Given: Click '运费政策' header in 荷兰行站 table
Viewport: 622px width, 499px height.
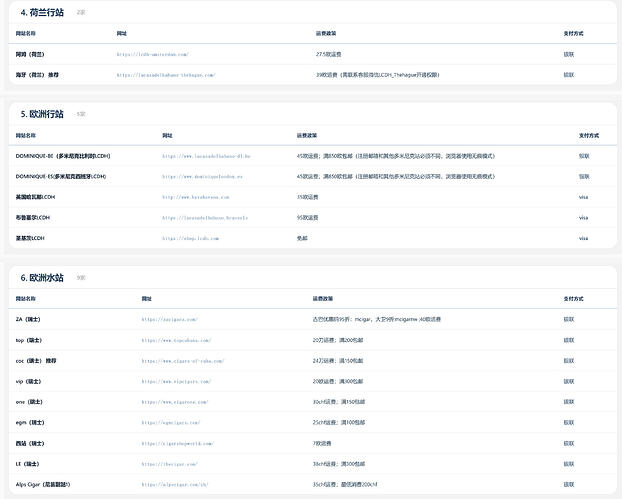Looking at the screenshot, I should tap(326, 34).
